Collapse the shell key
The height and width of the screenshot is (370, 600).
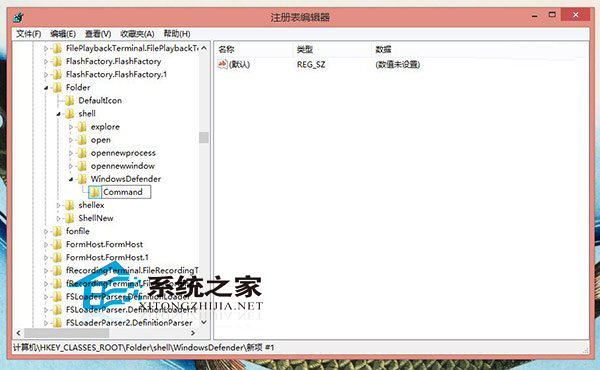tap(59, 114)
